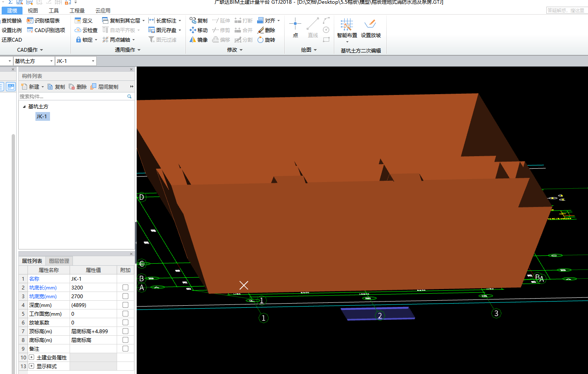Switch to 图层管理 tab
This screenshot has height=374, width=588.
pos(59,261)
